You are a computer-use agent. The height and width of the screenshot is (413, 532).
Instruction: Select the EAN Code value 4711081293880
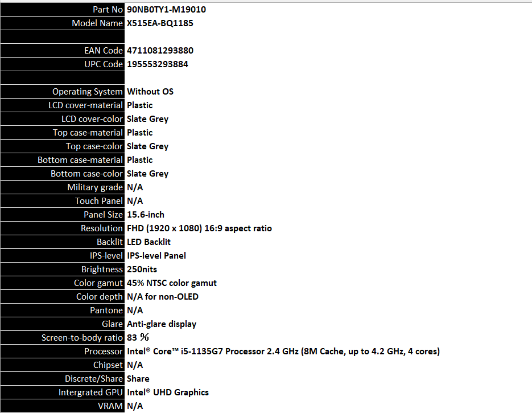(x=160, y=51)
